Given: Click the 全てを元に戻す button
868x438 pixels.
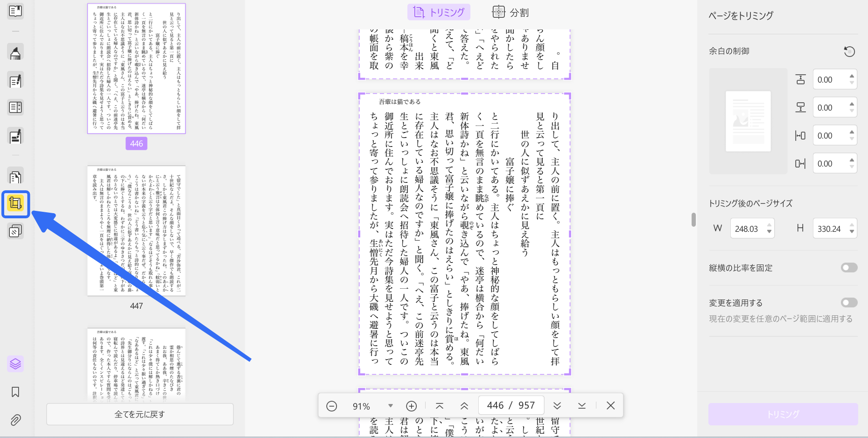Looking at the screenshot, I should pyautogui.click(x=140, y=414).
